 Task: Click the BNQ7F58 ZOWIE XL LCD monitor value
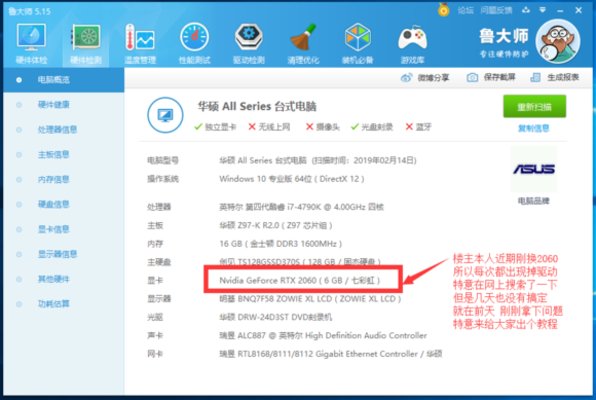310,299
